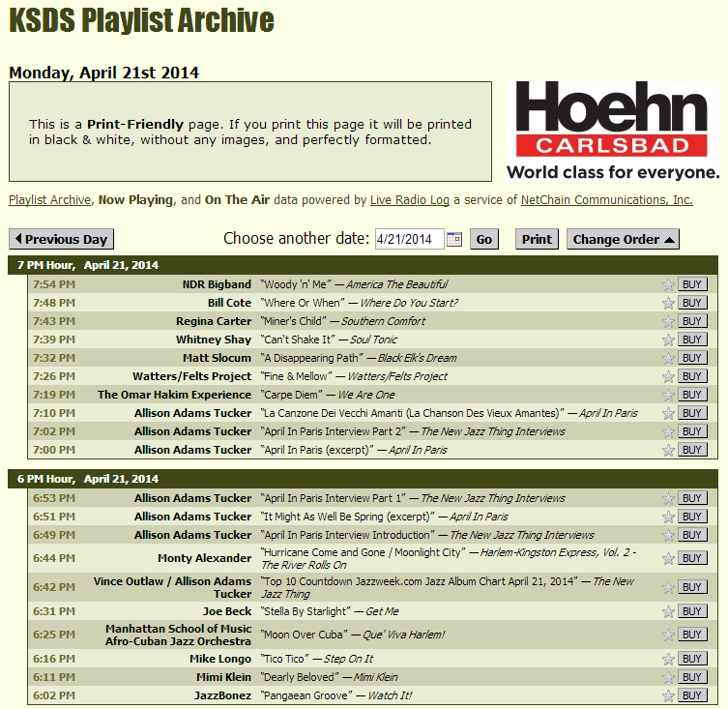Star the 6:49 PM Interview Introduction entry
Image resolution: width=728 pixels, height=709 pixels.
pos(668,535)
